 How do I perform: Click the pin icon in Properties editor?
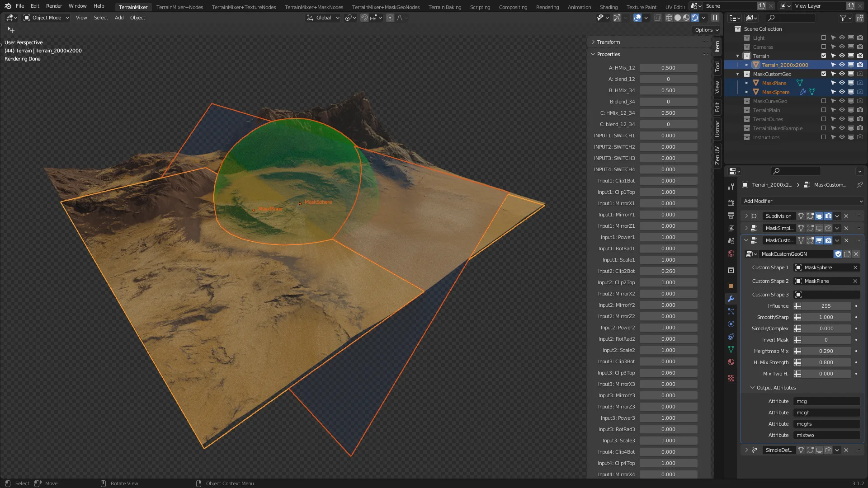click(x=859, y=185)
